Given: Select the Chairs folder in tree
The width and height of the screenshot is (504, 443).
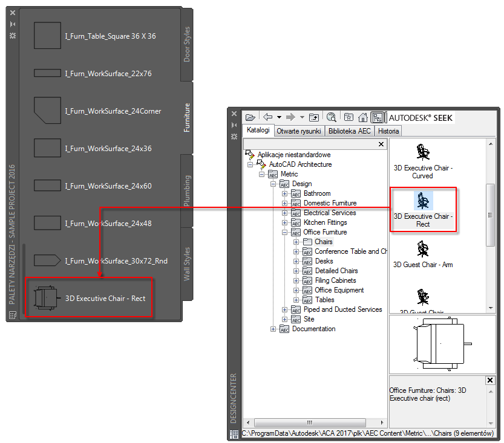Looking at the screenshot, I should pyautogui.click(x=323, y=242).
